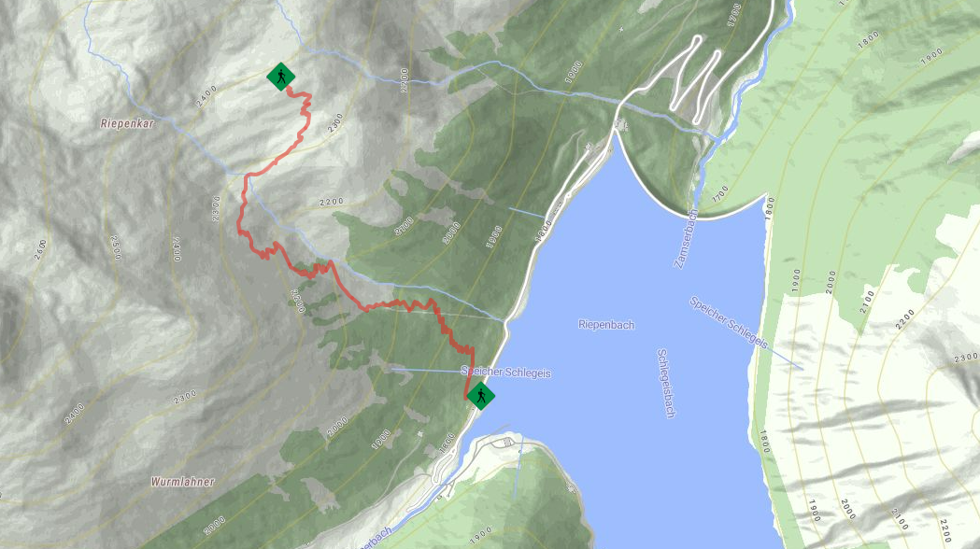Click the building symbol on the southern peninsula
The image size is (980, 549).
pyautogui.click(x=508, y=443)
